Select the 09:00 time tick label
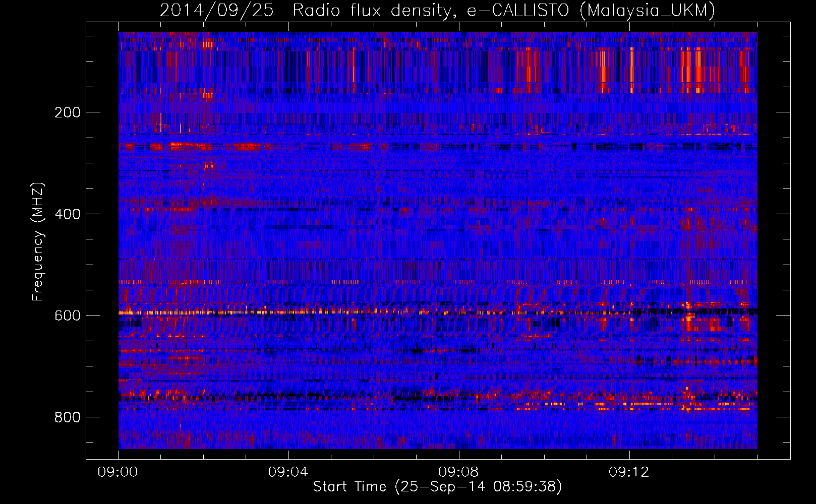816x504 pixels. [118, 472]
